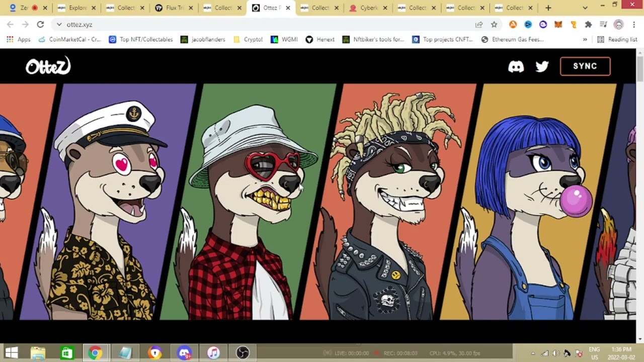Screen dimensions: 644x362
Task: Open the Windows Start menu
Action: pyautogui.click(x=11, y=353)
